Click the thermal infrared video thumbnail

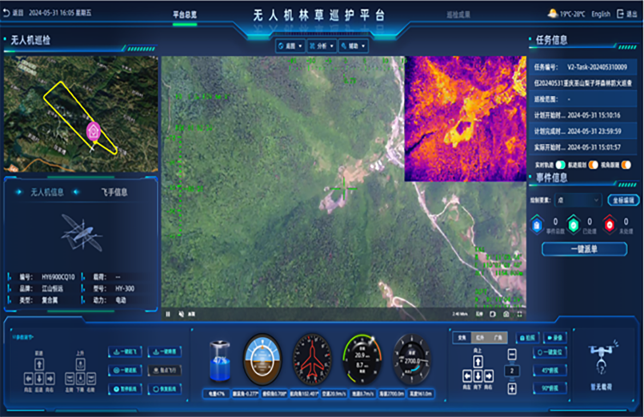coord(466,118)
